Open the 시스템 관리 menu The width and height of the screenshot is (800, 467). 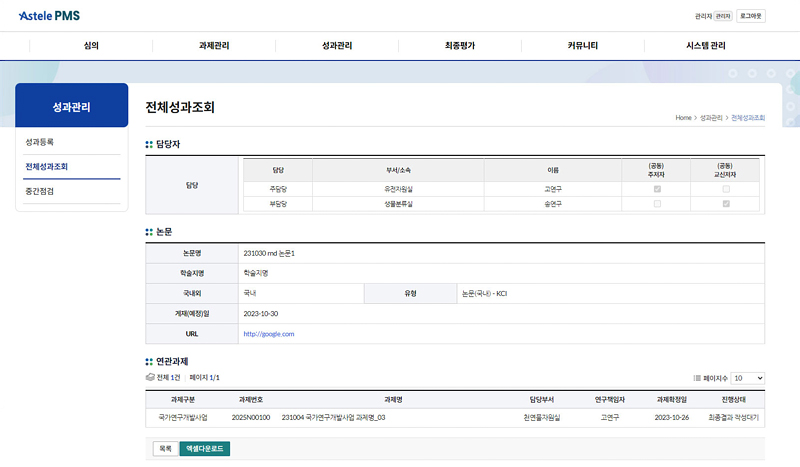706,46
